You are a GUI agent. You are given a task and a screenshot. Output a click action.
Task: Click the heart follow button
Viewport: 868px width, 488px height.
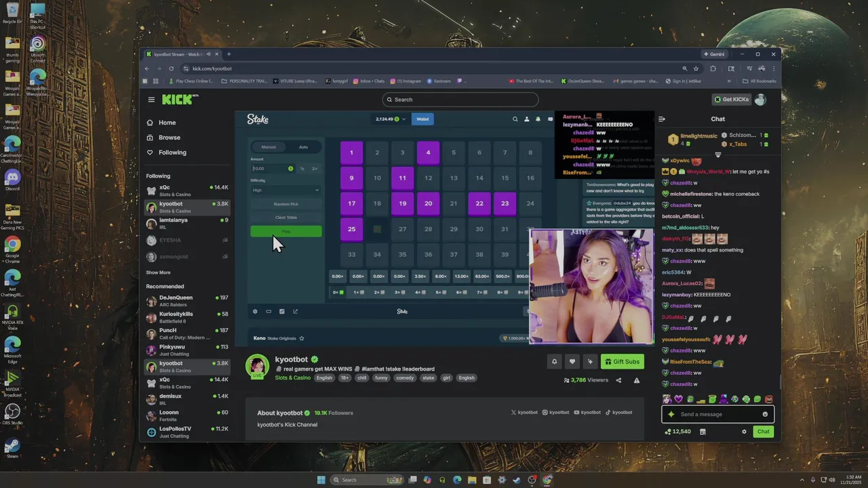(x=572, y=361)
